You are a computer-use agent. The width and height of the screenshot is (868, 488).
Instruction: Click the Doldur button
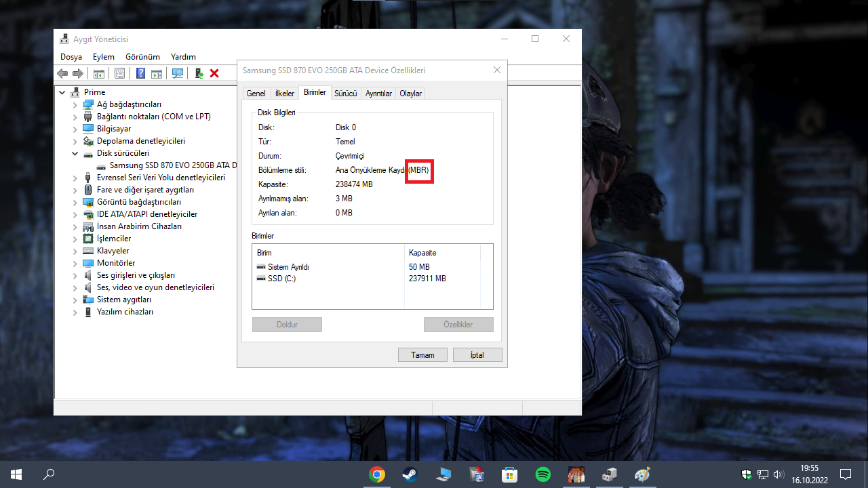(287, 325)
